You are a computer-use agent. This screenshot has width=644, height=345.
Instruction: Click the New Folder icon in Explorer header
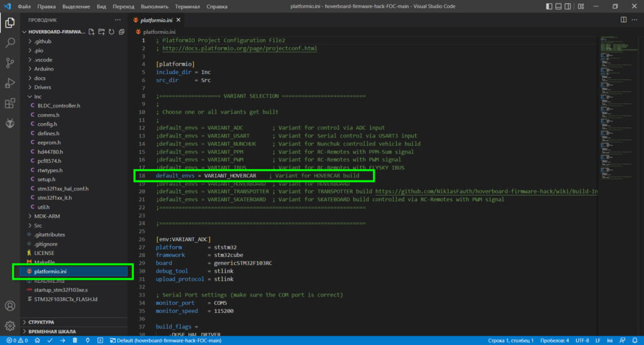(x=101, y=31)
